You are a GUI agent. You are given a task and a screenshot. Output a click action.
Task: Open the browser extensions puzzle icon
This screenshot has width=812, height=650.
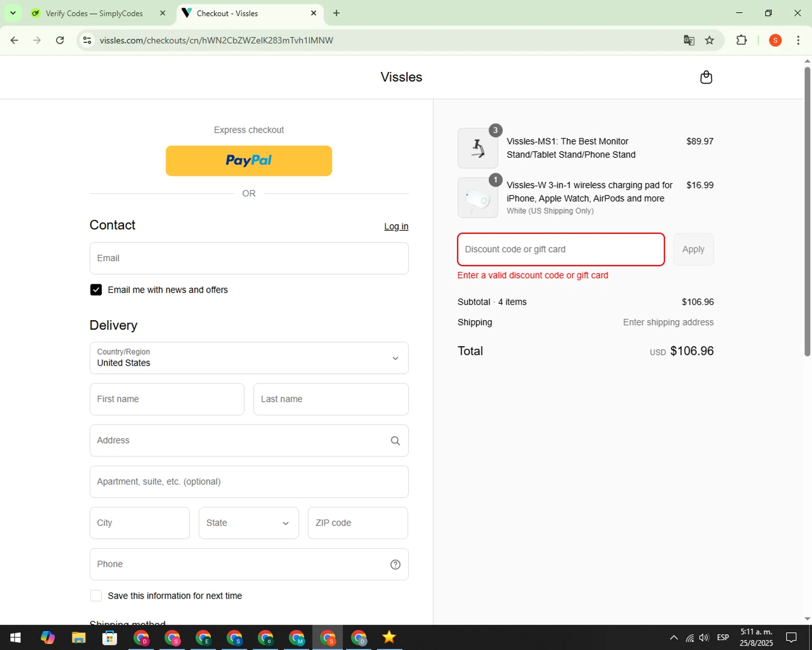[x=742, y=40]
